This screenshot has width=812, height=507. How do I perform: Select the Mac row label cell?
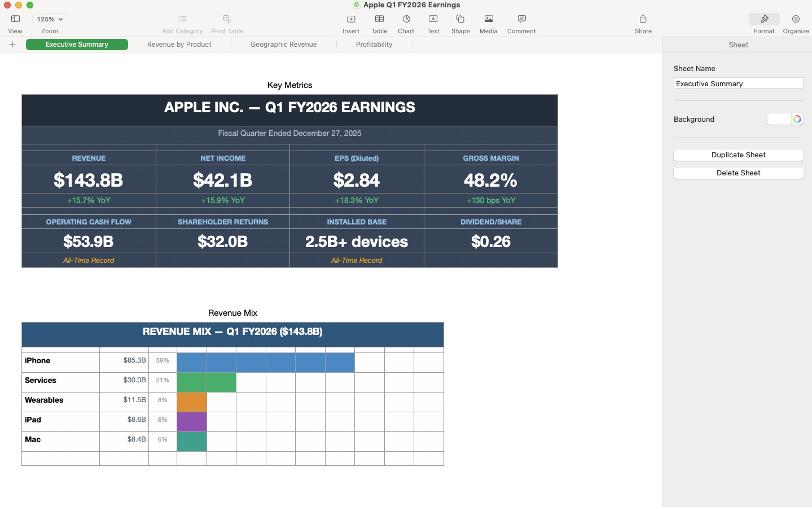(60, 442)
